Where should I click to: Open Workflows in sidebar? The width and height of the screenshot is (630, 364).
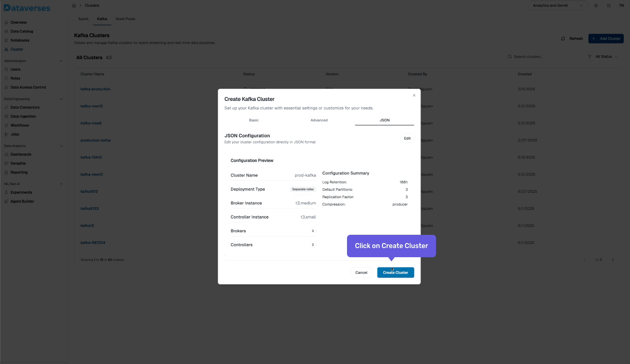pos(20,125)
